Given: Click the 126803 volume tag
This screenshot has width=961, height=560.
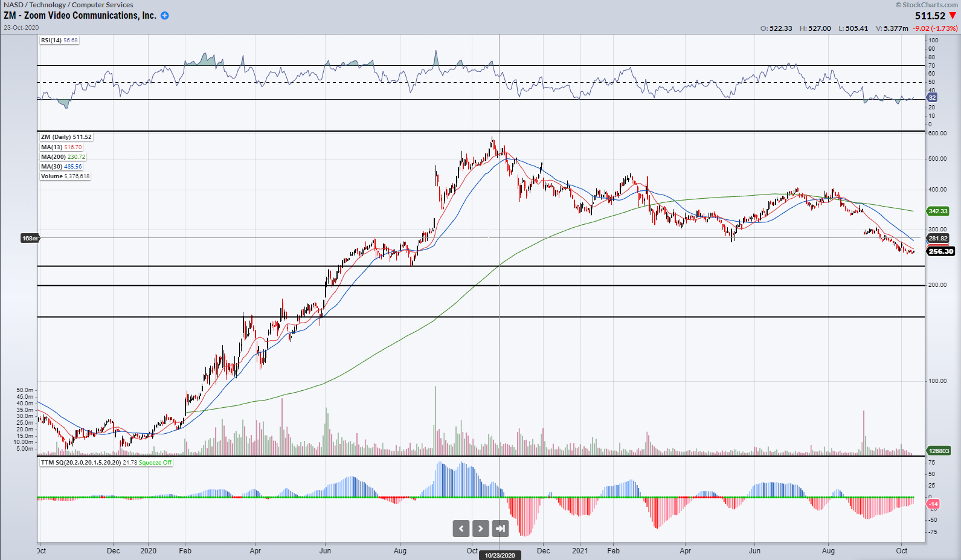Looking at the screenshot, I should (x=939, y=451).
